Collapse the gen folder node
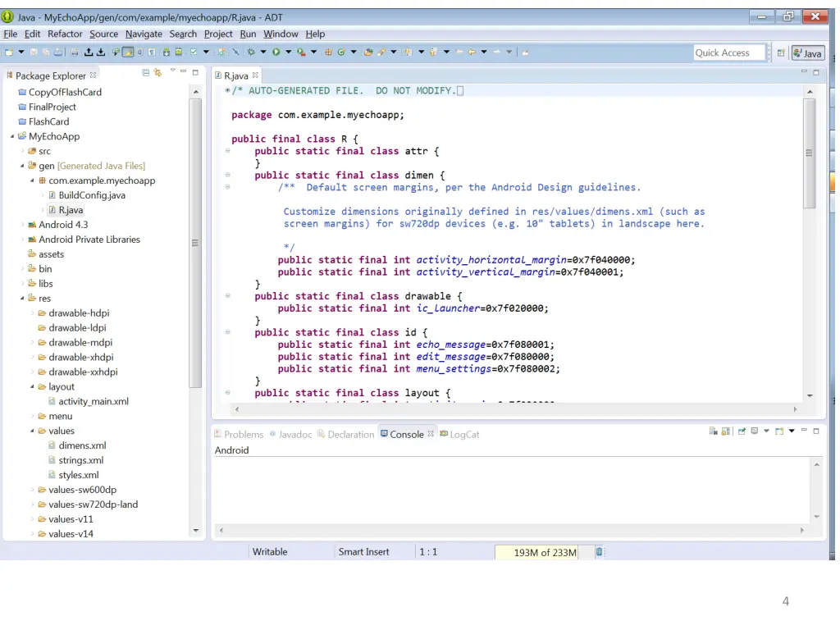Screen dimensions: 840x630 tap(22, 166)
